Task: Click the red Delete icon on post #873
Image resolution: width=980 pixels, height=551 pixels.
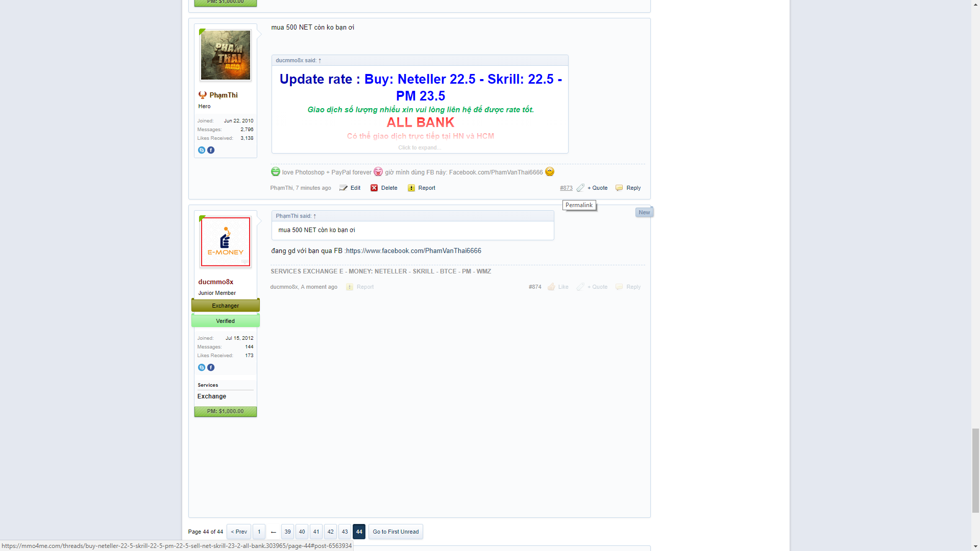Action: tap(374, 188)
